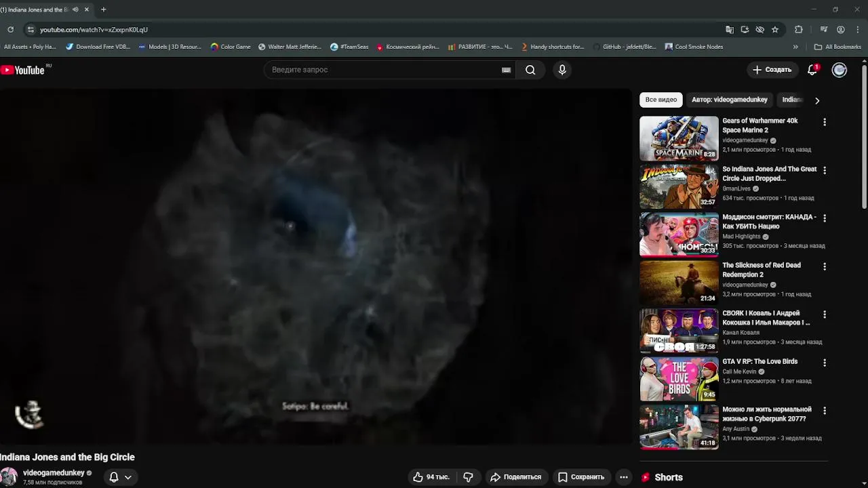
Task: Open the media control icon in toolbar
Action: [824, 30]
